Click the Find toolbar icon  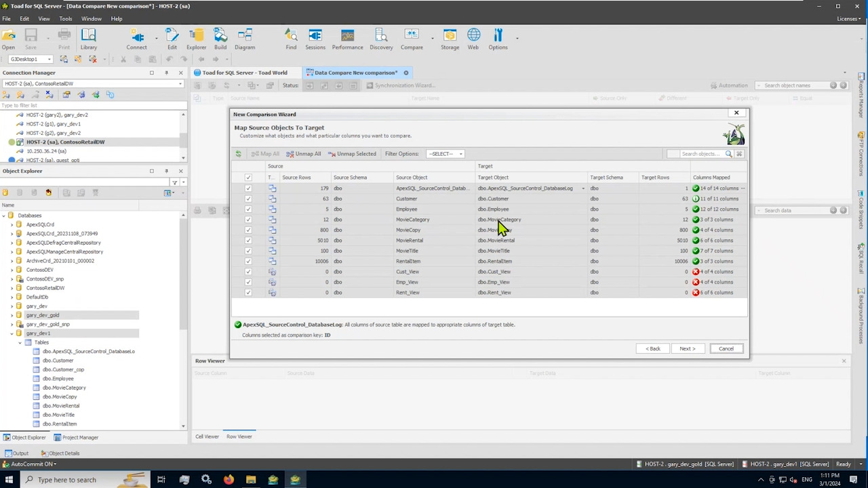point(291,39)
